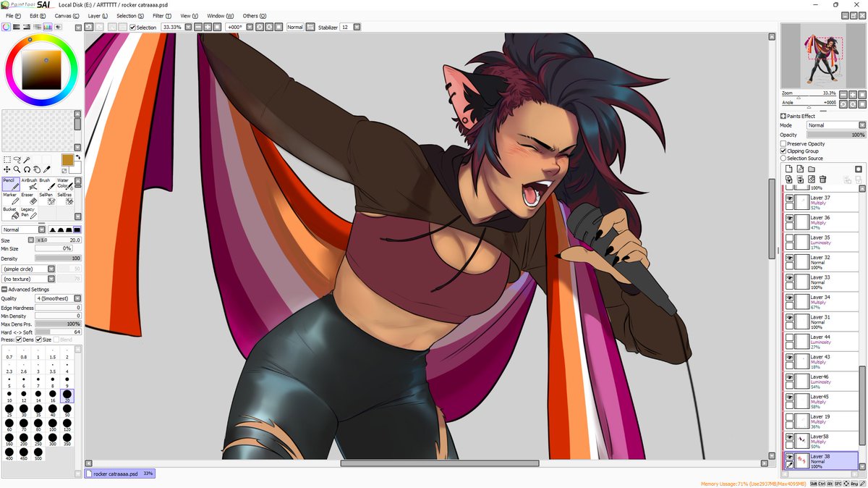The height and width of the screenshot is (488, 868).
Task: Open the layer blending Mode dropdown
Action: (861, 125)
